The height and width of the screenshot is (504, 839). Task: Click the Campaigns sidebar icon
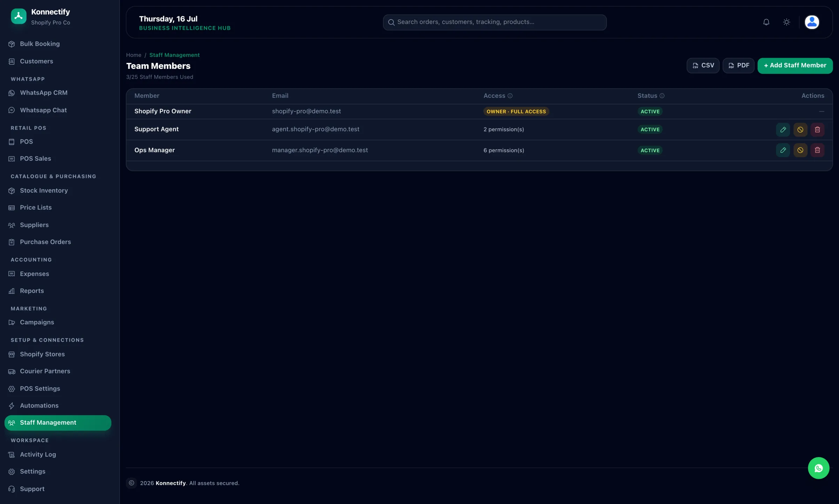12,322
